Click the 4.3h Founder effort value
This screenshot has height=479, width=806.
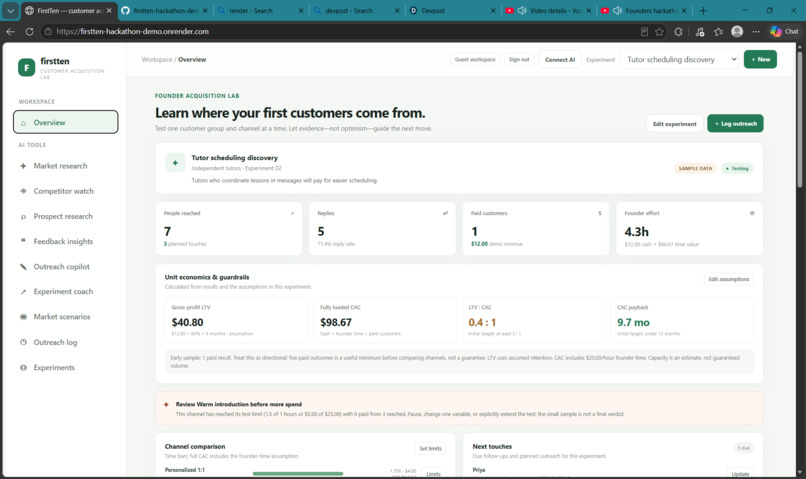tap(636, 232)
